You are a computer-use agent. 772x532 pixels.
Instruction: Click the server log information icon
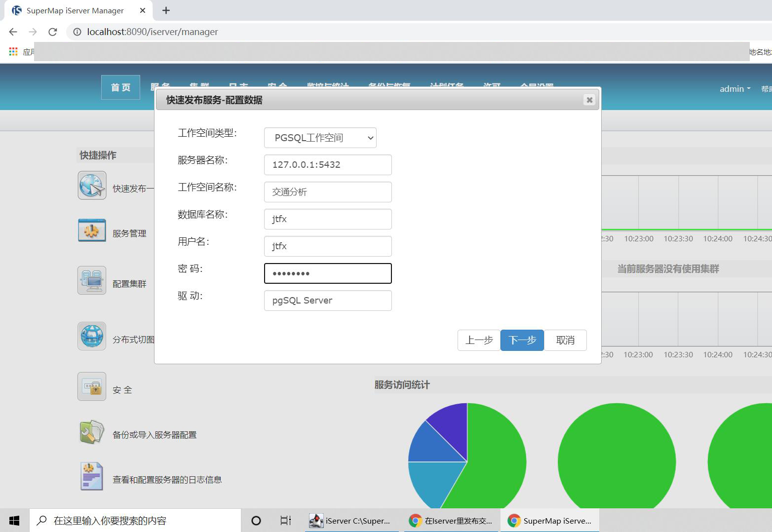92,476
